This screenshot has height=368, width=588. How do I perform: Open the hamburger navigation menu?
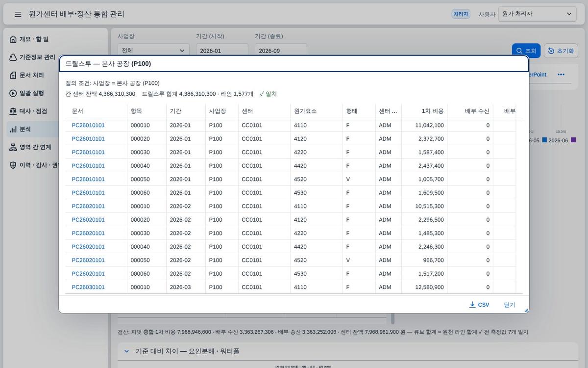18,14
